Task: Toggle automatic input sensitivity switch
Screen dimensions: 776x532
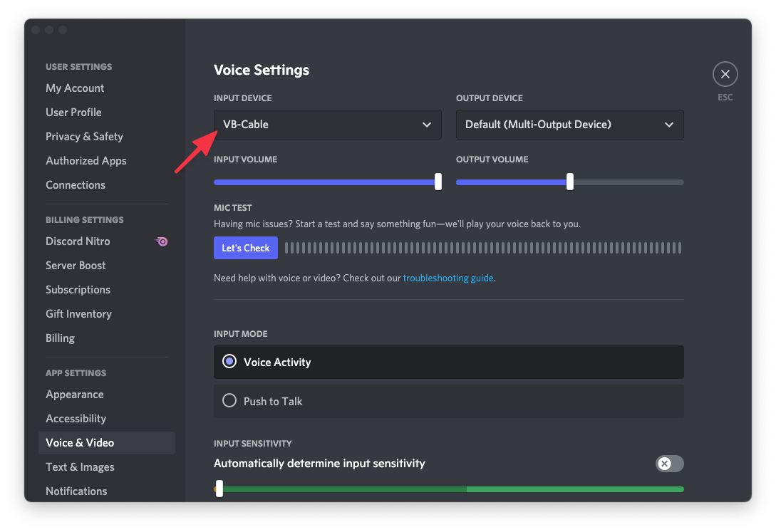Action: (669, 464)
